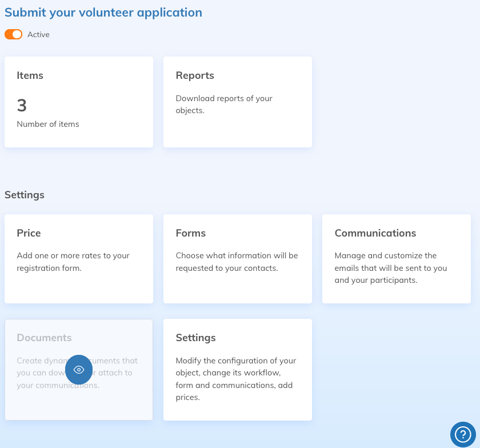
Task: Select the Forms settings card heading
Action: coord(190,233)
